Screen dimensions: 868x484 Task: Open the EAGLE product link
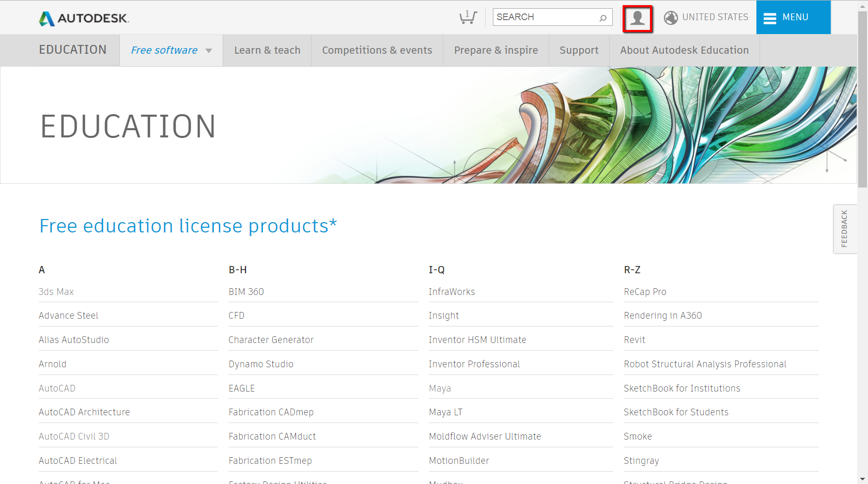click(242, 388)
